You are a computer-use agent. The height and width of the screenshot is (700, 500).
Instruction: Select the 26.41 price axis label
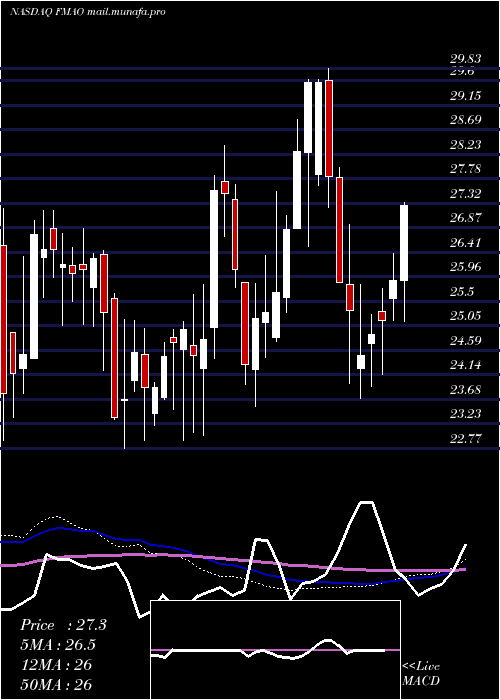pyautogui.click(x=466, y=243)
